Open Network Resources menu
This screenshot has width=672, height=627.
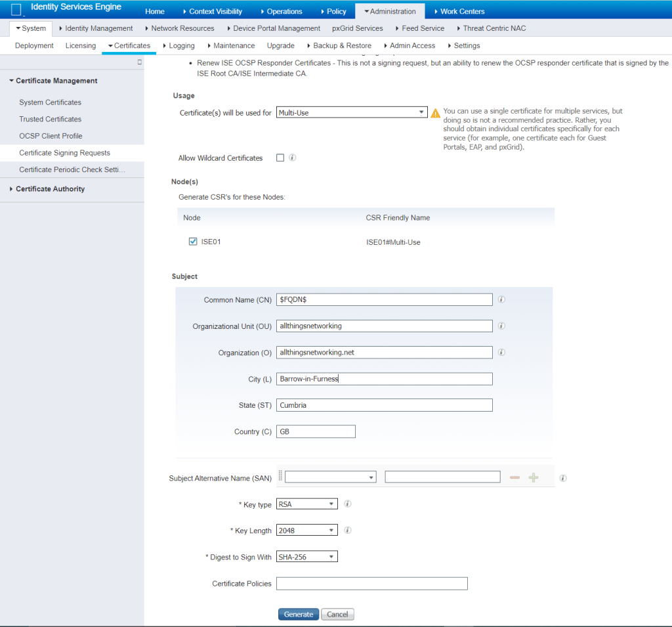click(x=180, y=28)
